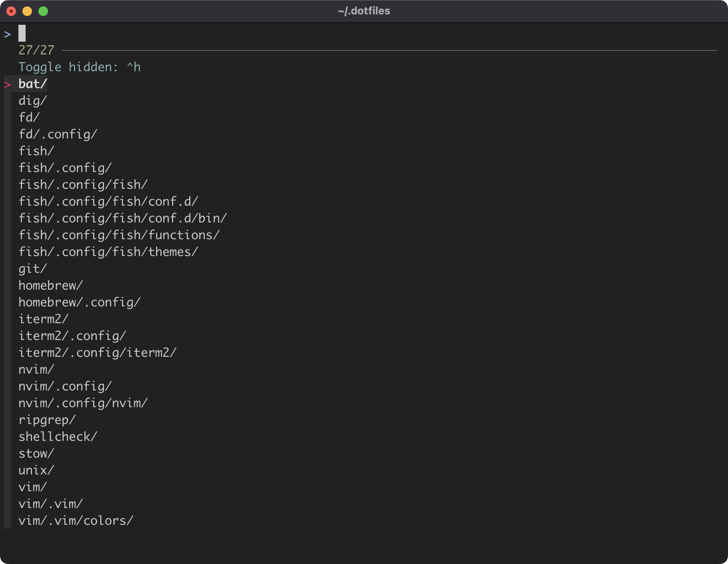Image resolution: width=728 pixels, height=564 pixels.
Task: Select fish/.config/fish/functions/ in the list
Action: click(118, 235)
